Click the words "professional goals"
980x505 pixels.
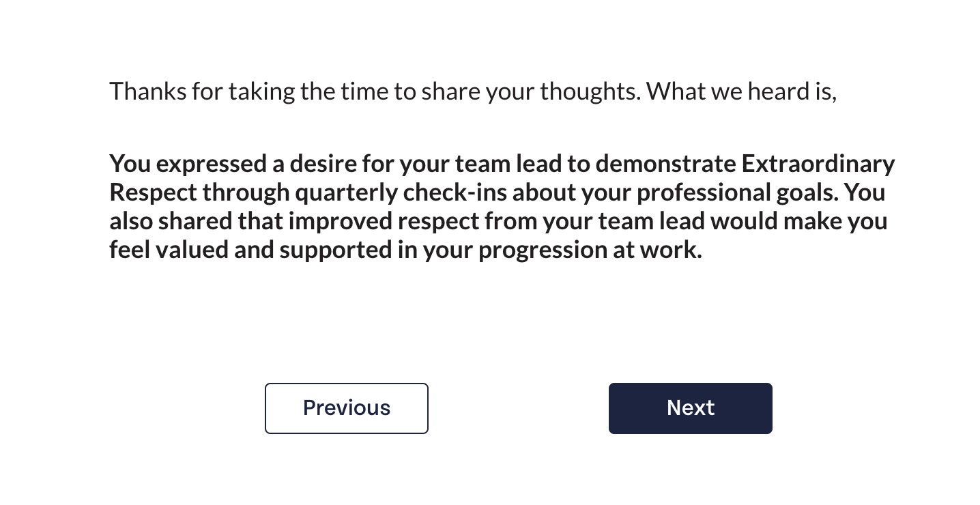[x=736, y=193]
